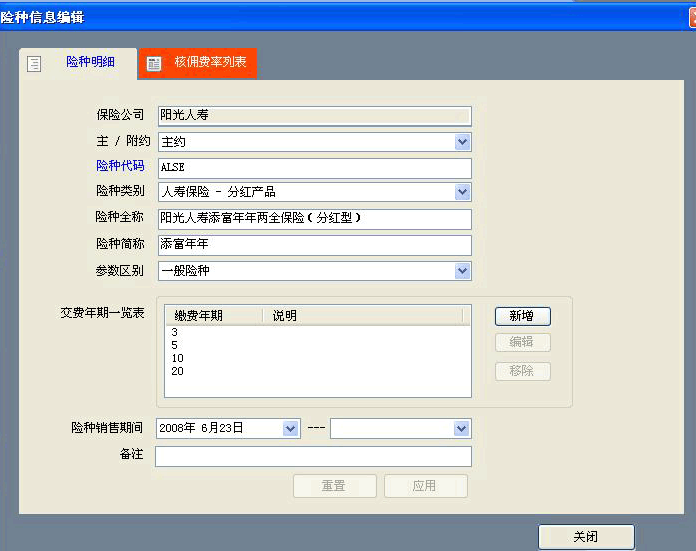Screen dimensions: 696x551
Task: Expand the 主/附约 dropdown arrow
Action: (x=463, y=142)
